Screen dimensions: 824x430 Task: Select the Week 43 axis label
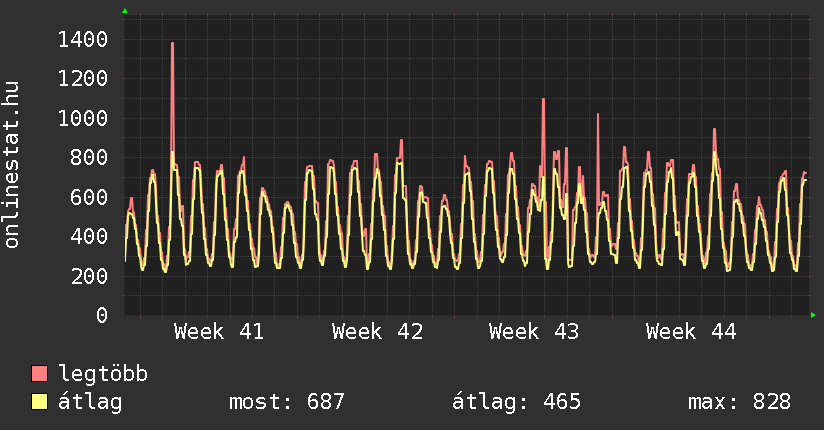click(x=534, y=332)
